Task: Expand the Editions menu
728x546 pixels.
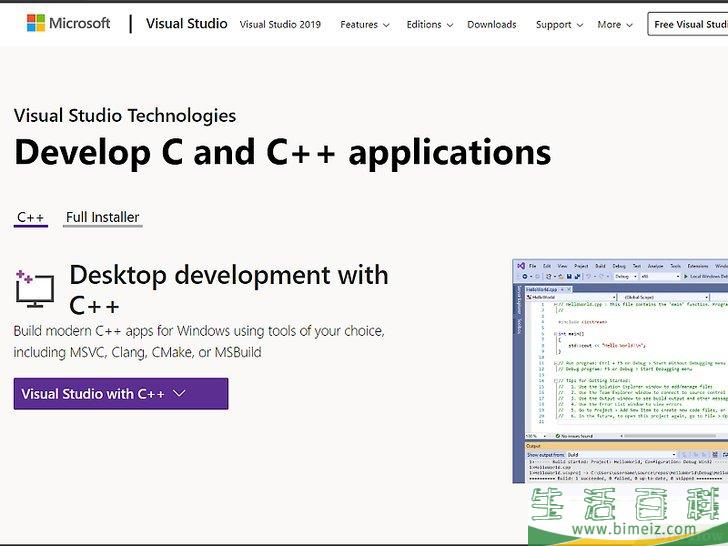Action: point(429,25)
